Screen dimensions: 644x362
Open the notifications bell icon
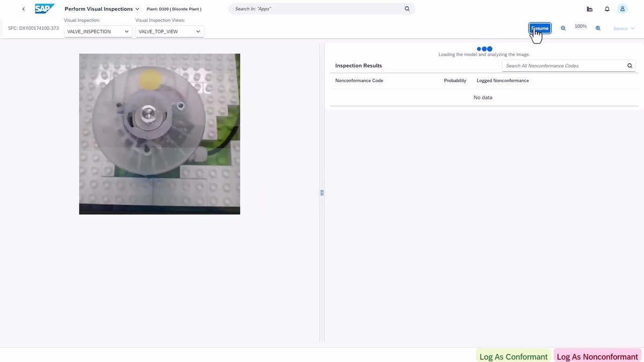pos(606,9)
